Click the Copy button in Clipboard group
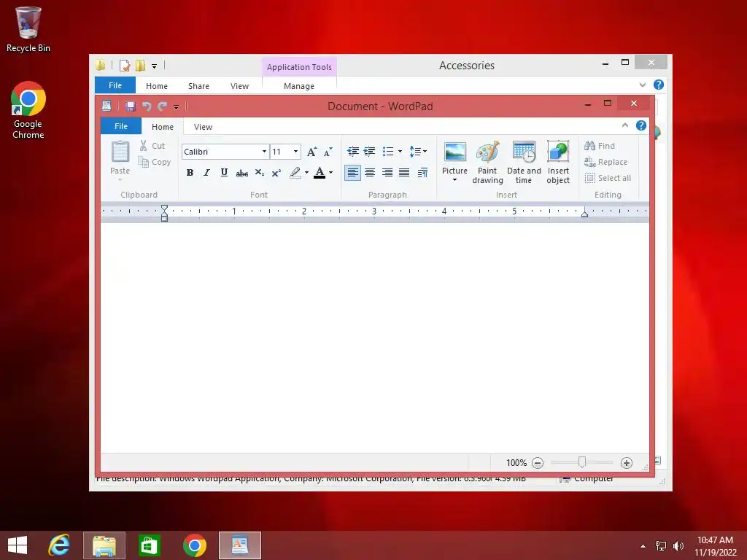Viewport: 747px width, 560px height. (155, 162)
